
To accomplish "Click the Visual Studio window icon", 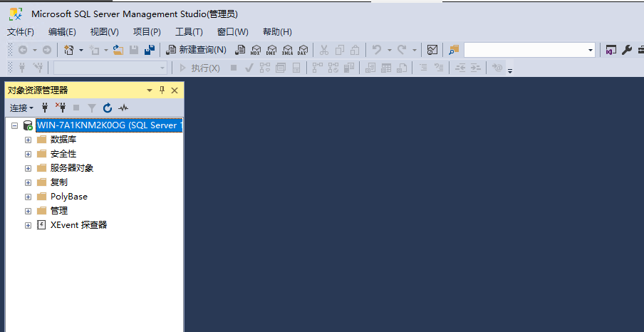I will pyautogui.click(x=611, y=50).
